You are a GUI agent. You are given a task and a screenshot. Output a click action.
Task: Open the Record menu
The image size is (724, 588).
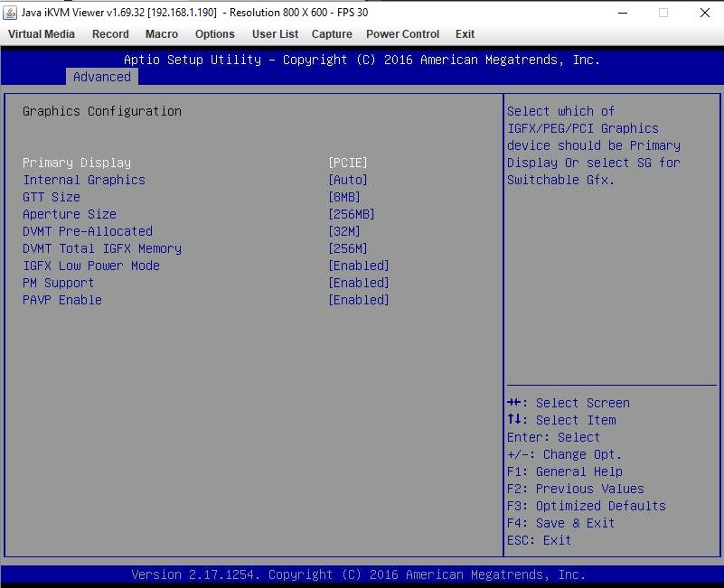(110, 34)
